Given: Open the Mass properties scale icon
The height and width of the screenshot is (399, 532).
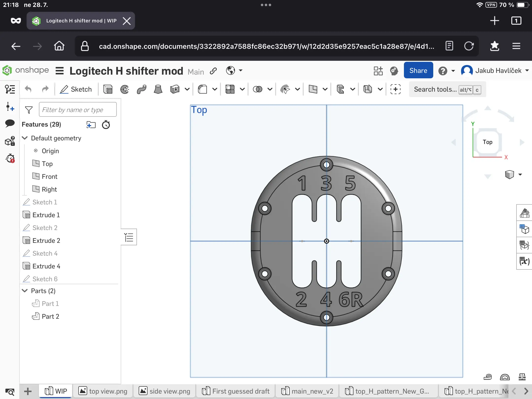Looking at the screenshot, I should click(522, 377).
